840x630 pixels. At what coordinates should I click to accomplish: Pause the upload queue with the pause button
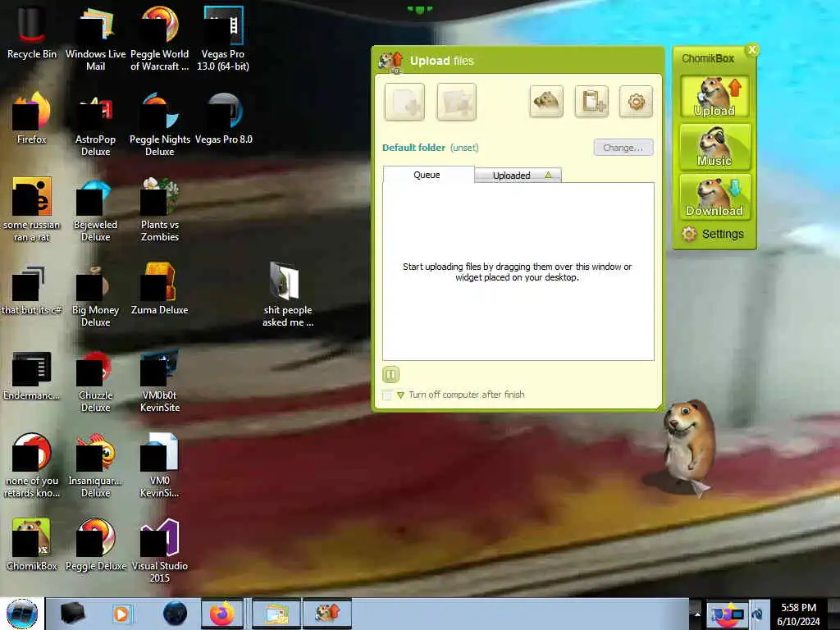tap(391, 374)
